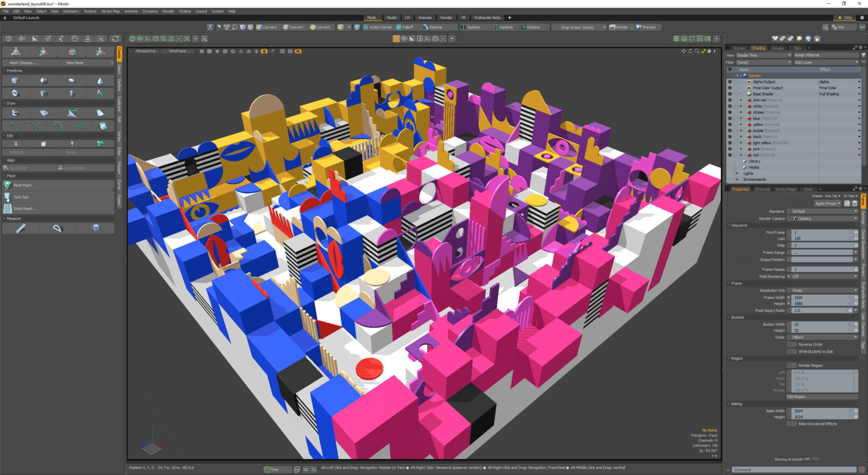
Task: Select the Sphere primitive tool
Action: 44,81
